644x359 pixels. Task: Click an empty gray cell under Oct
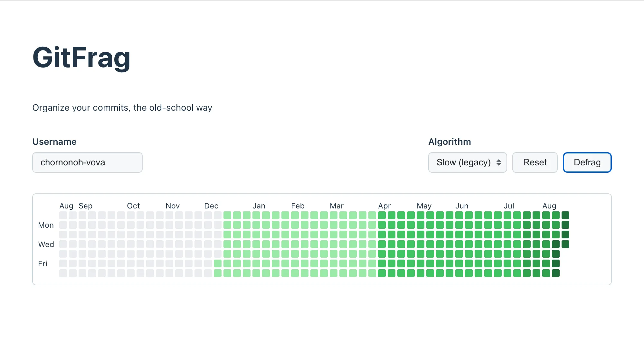[x=134, y=235]
